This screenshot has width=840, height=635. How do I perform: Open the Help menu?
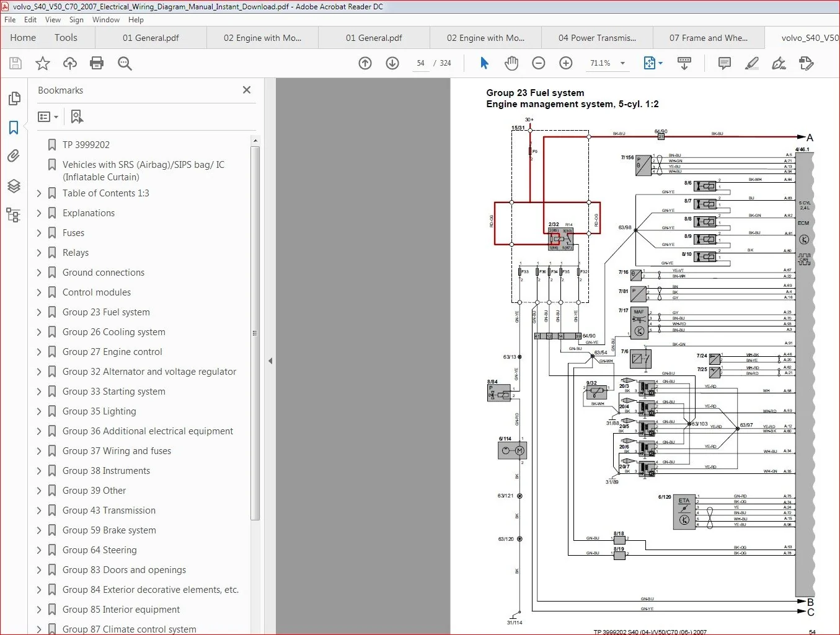click(136, 20)
